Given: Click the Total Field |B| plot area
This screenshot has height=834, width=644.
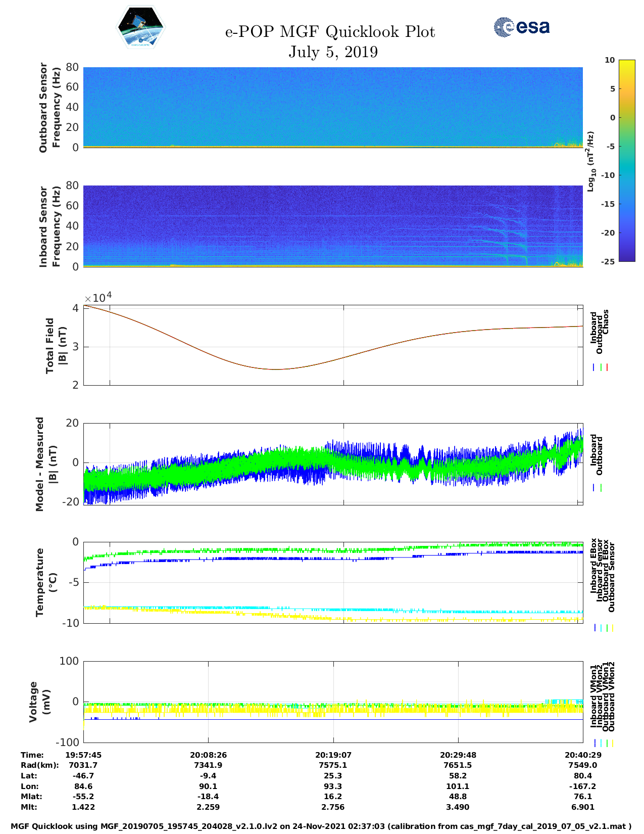Looking at the screenshot, I should coord(333,345).
